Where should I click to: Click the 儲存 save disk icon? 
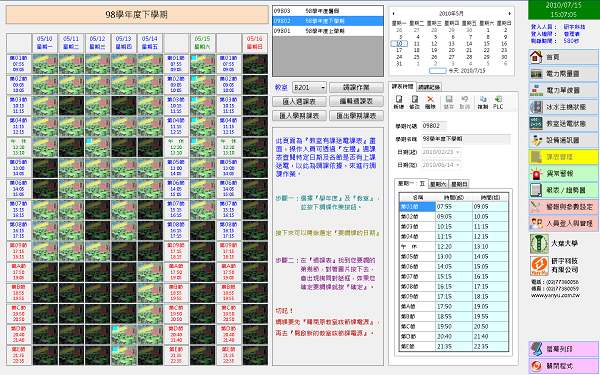(449, 103)
